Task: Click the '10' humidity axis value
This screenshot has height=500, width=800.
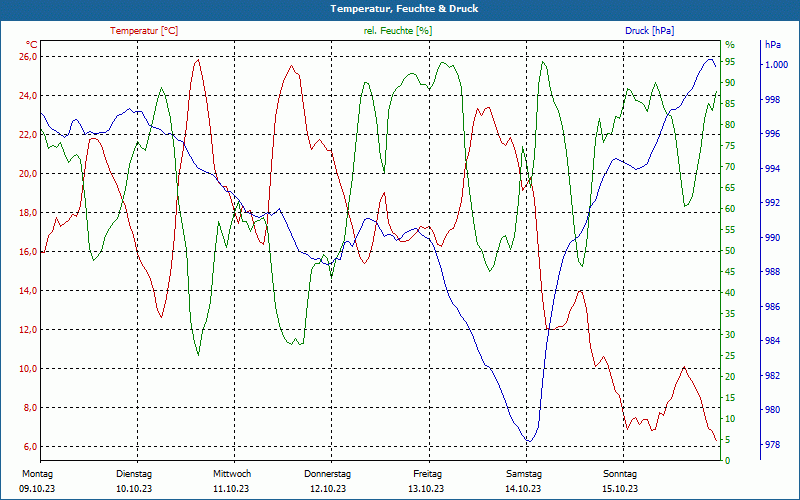Action: click(x=730, y=419)
